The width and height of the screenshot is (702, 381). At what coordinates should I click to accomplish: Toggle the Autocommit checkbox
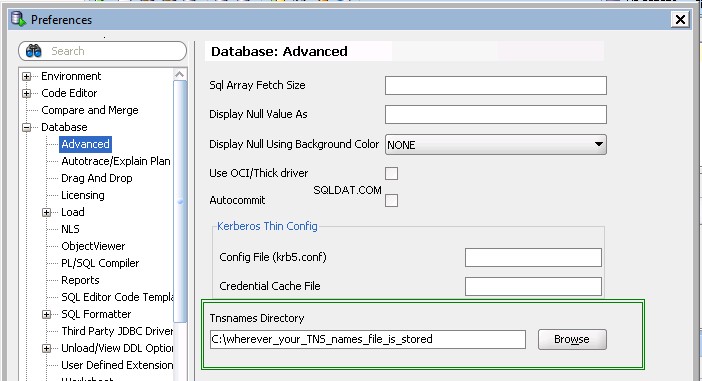point(391,200)
